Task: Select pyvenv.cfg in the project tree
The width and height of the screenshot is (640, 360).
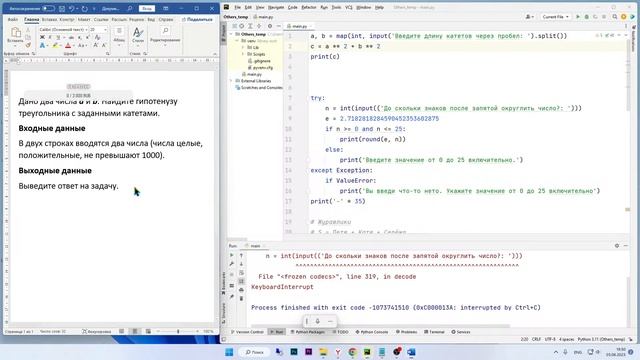Action: [x=261, y=67]
